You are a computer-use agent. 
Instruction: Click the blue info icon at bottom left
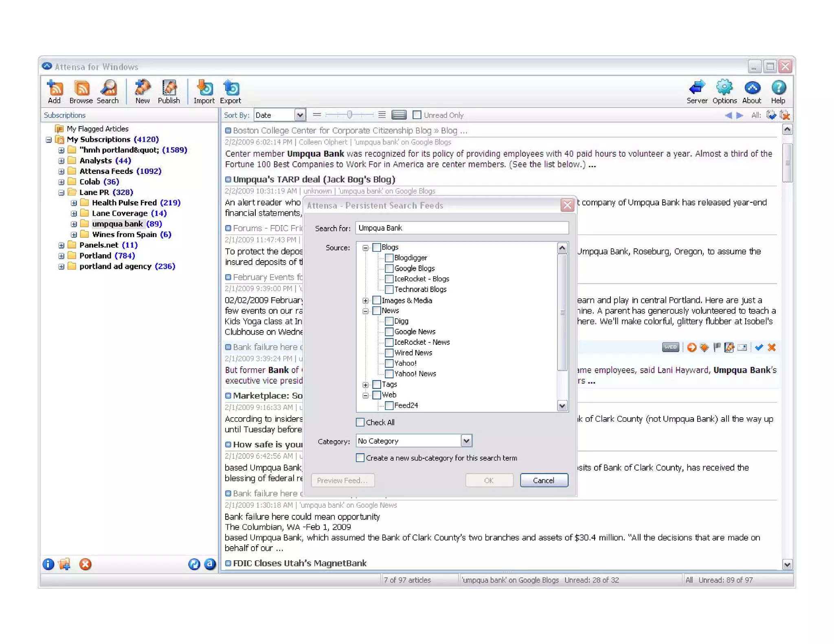(48, 564)
